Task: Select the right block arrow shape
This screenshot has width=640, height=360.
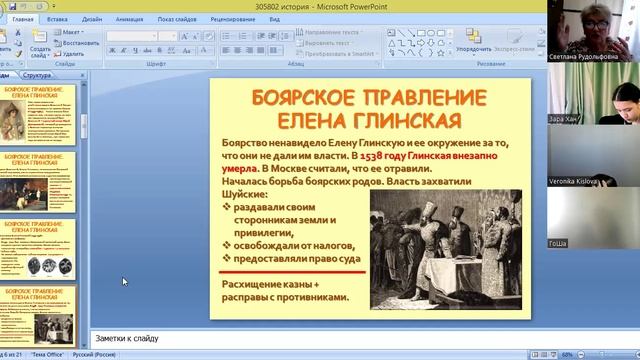Action: pos(421,43)
